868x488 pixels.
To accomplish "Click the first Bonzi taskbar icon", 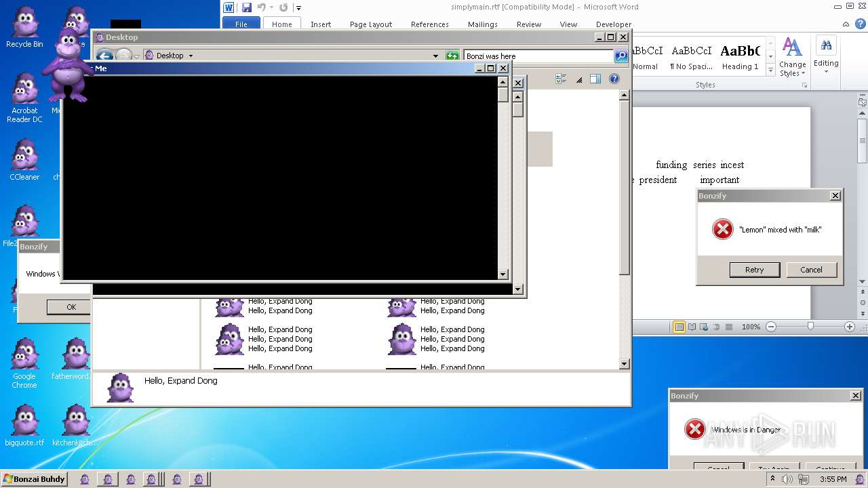I will coord(85,479).
